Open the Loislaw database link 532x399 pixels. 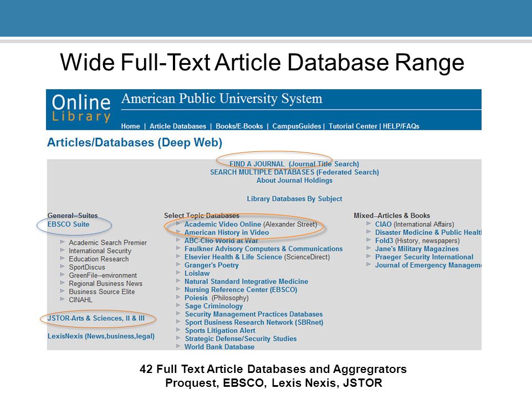pos(197,273)
